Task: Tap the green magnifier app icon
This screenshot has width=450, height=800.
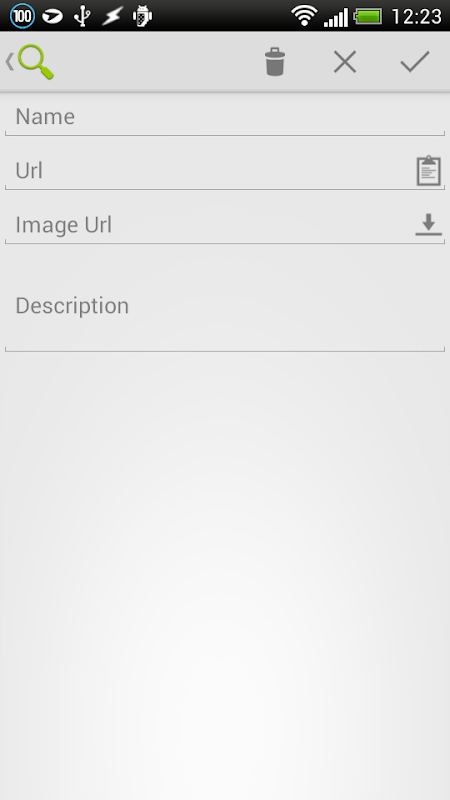Action: click(36, 62)
